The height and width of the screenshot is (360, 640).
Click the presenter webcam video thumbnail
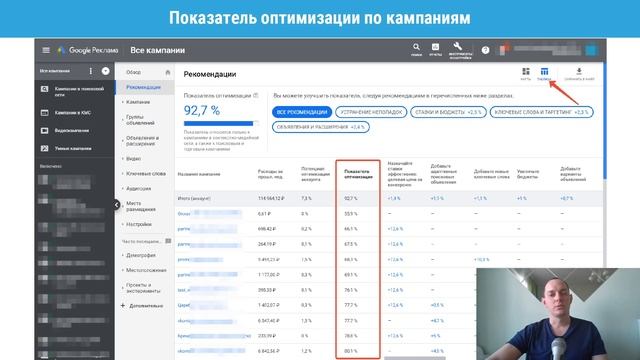pos(558,314)
